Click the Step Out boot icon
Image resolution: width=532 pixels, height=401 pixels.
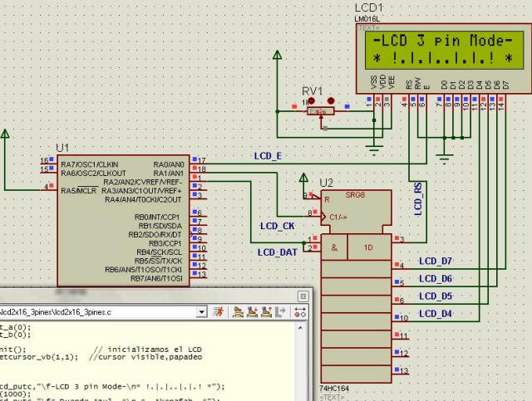[266, 312]
